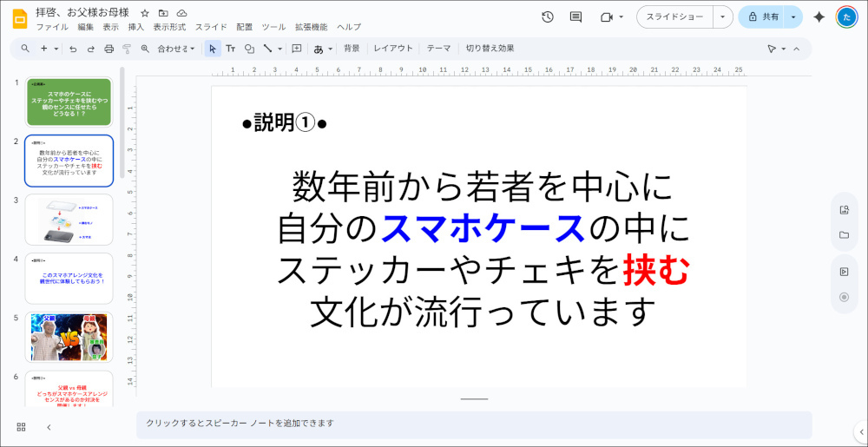Open the 共有 dropdown arrow

tap(793, 16)
